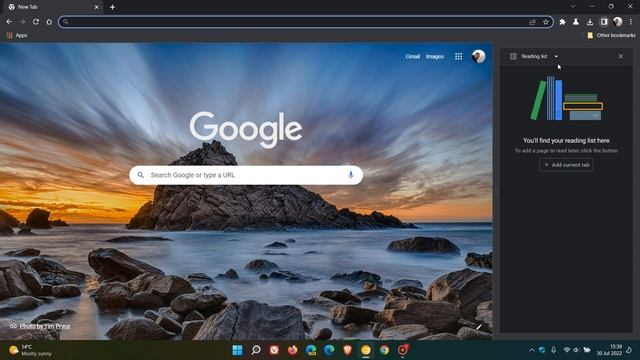Screen dimensions: 640x360
Task: Click the Add current tab button
Action: (566, 165)
